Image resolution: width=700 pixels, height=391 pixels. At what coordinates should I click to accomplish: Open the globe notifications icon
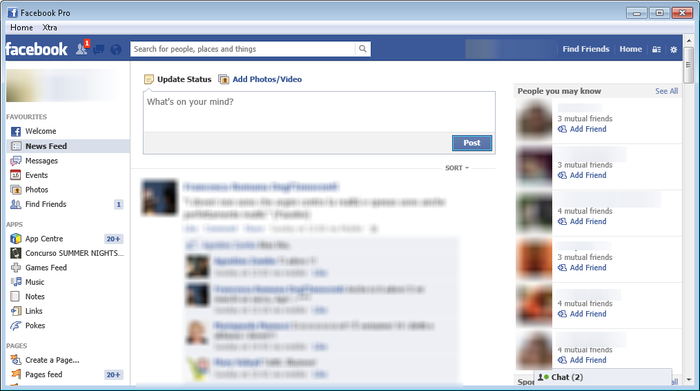(x=116, y=49)
